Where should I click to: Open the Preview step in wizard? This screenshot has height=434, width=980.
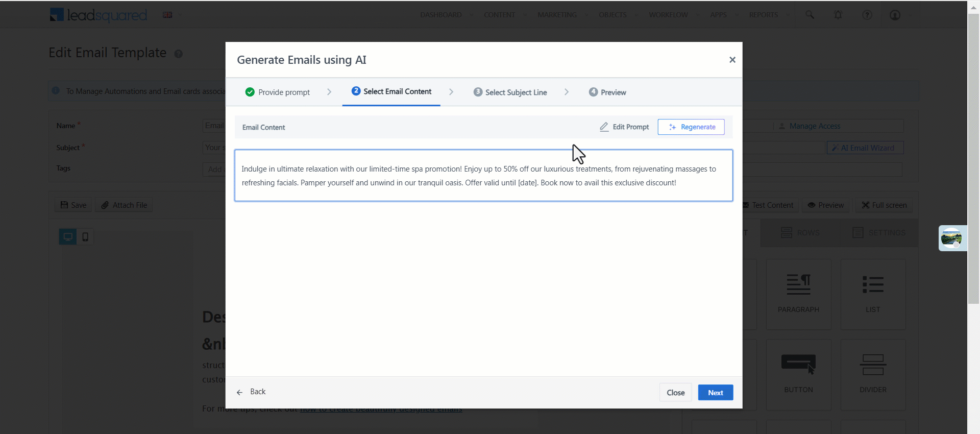point(607,92)
